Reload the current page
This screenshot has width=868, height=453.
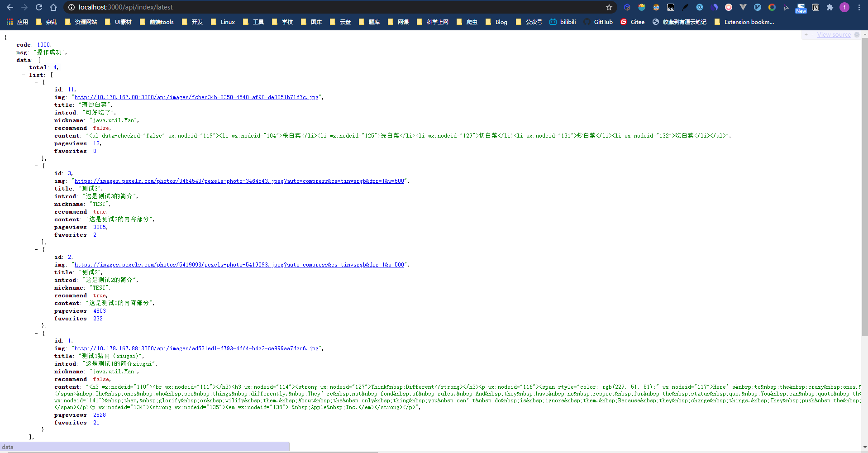(39, 7)
